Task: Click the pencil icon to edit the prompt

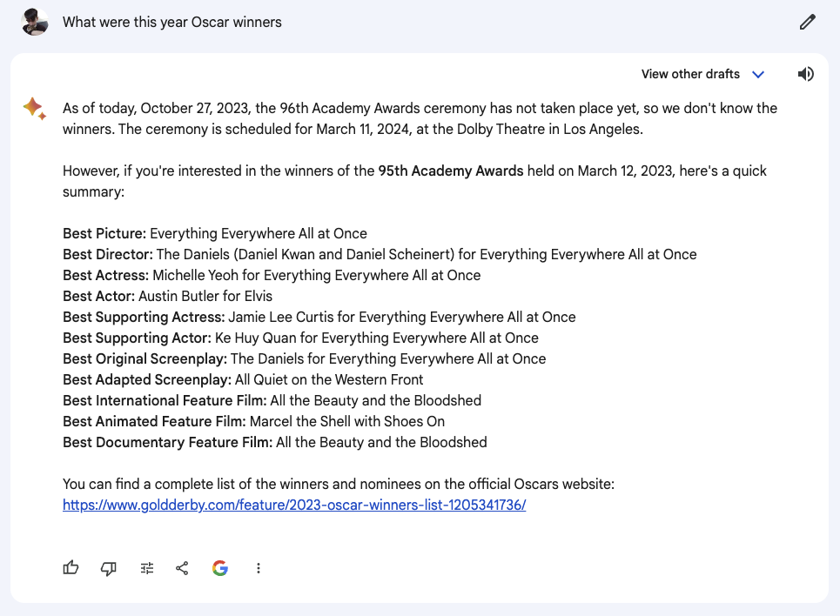Action: point(807,23)
